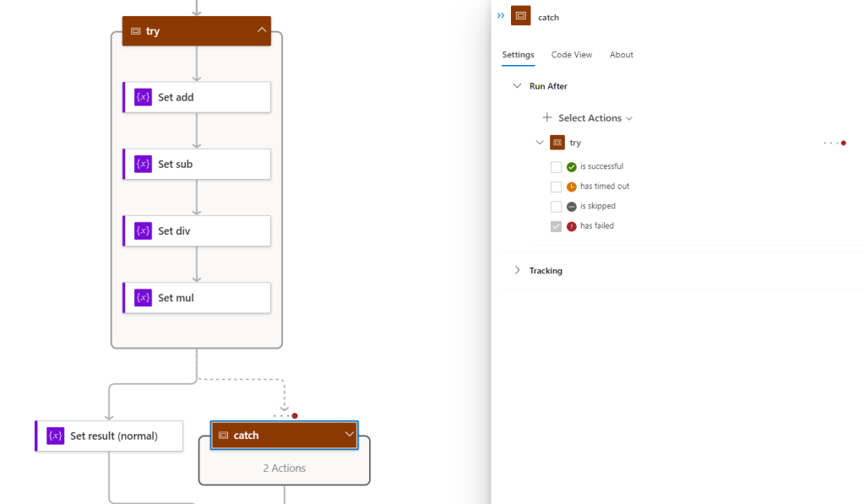Open the Select Actions dropdown
Viewport: 864px width, 504px height.
[595, 118]
